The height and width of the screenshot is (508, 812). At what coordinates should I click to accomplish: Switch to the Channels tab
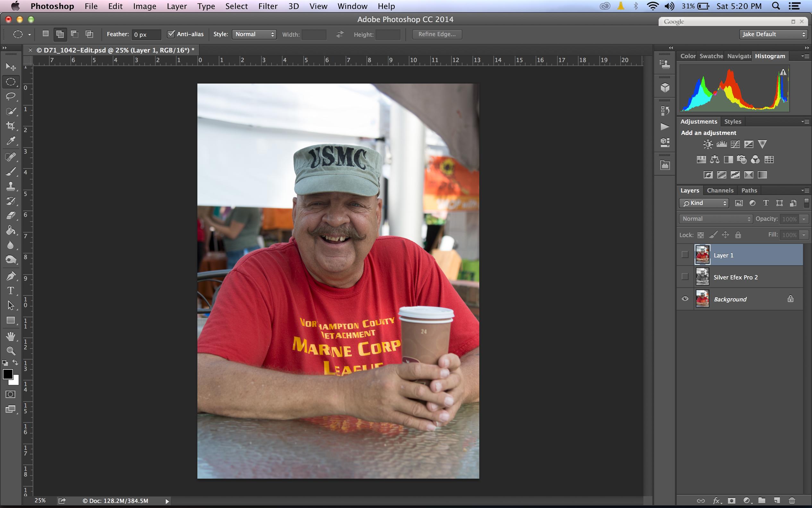pyautogui.click(x=720, y=191)
